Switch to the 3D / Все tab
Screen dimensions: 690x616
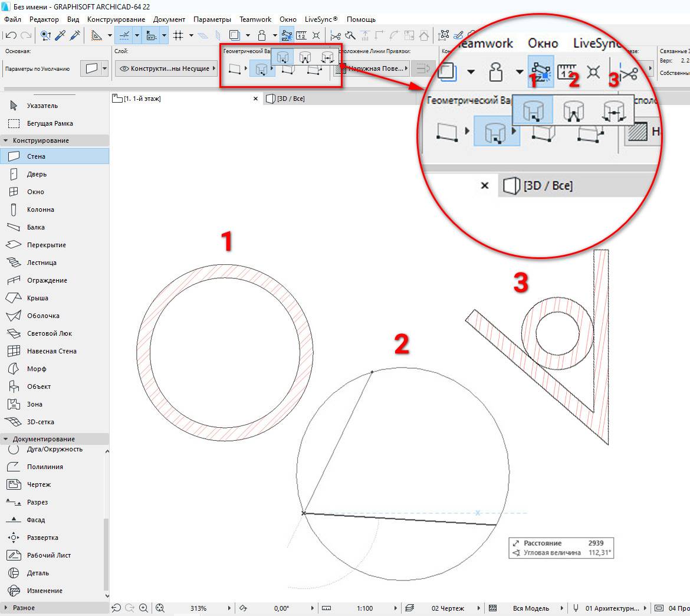290,99
